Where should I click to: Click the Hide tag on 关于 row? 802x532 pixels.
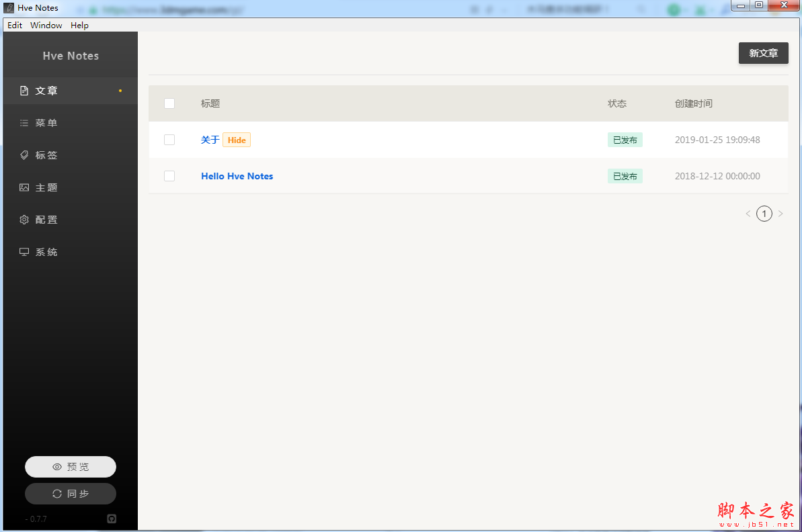pyautogui.click(x=237, y=140)
